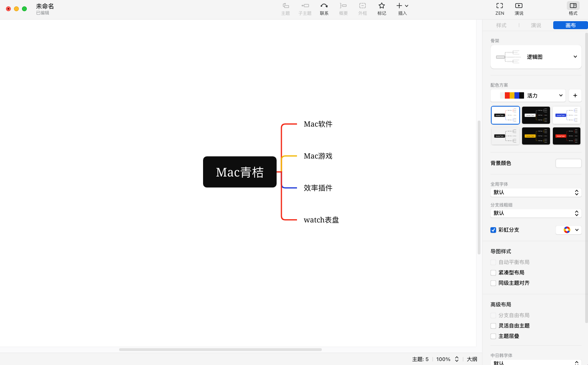Click the 未命名 document title
The width and height of the screenshot is (588, 365).
tap(45, 6)
